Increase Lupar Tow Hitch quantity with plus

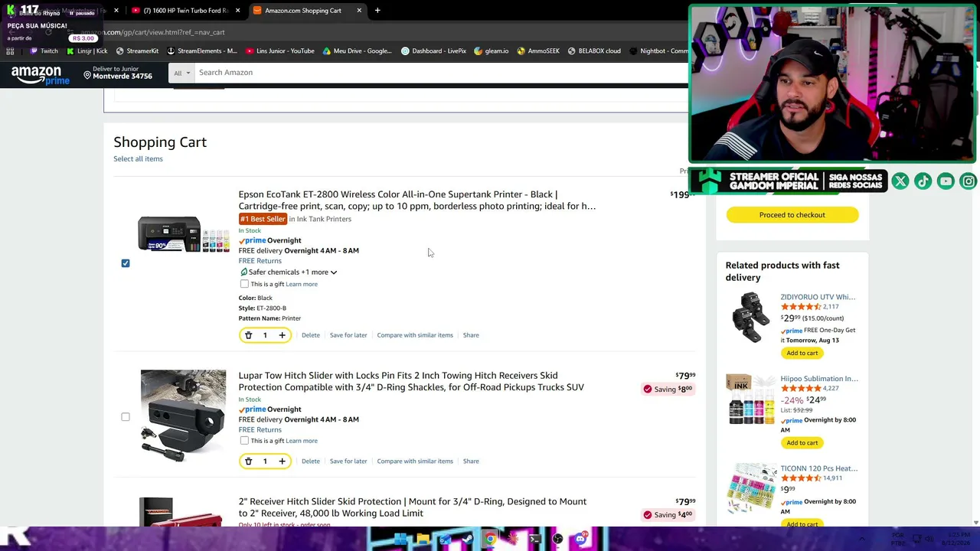point(282,461)
